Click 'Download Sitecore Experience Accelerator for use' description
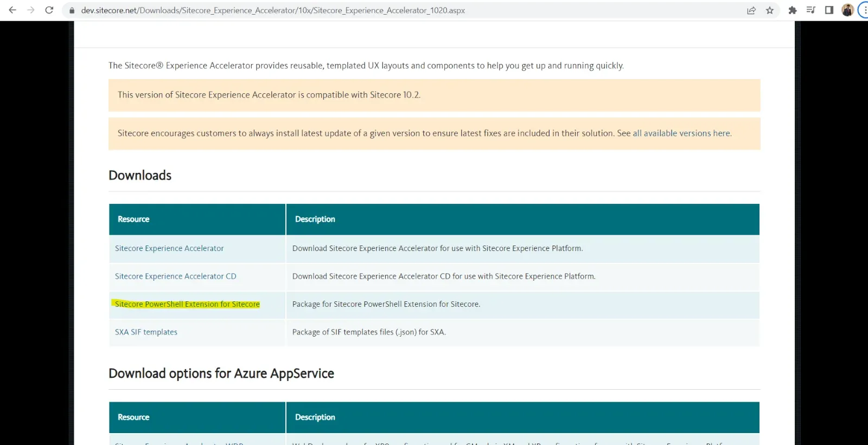Image resolution: width=868 pixels, height=445 pixels. tap(438, 248)
